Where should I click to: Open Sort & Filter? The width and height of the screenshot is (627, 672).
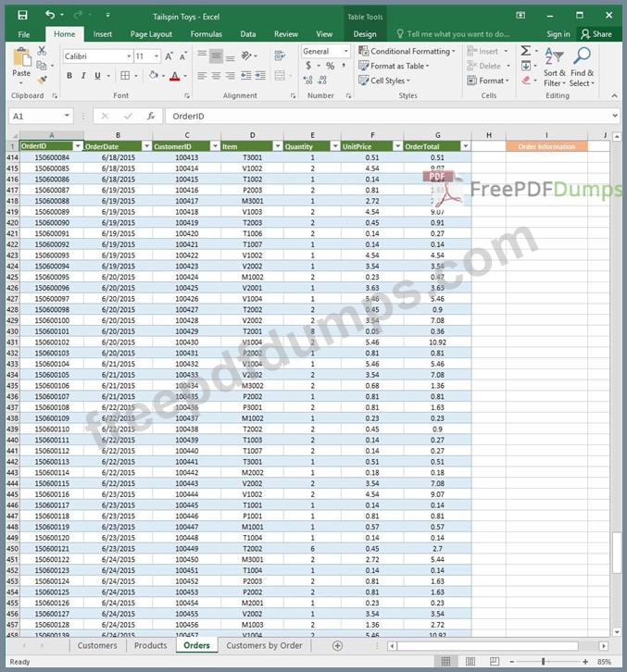[x=555, y=67]
